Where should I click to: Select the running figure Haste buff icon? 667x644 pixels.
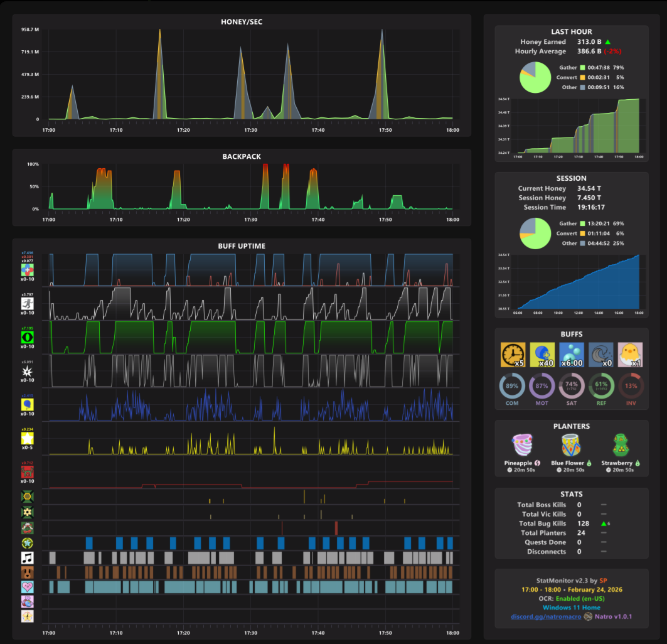[x=27, y=304]
